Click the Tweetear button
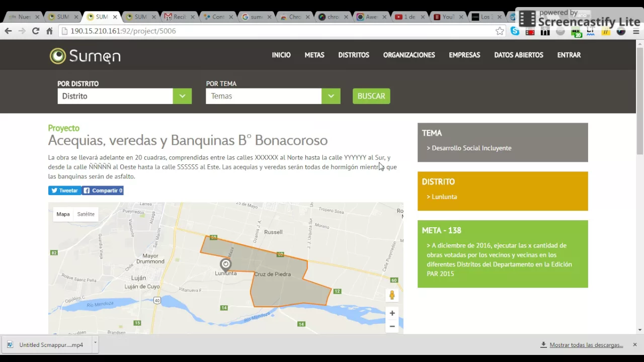The height and width of the screenshot is (362, 644). (64, 191)
